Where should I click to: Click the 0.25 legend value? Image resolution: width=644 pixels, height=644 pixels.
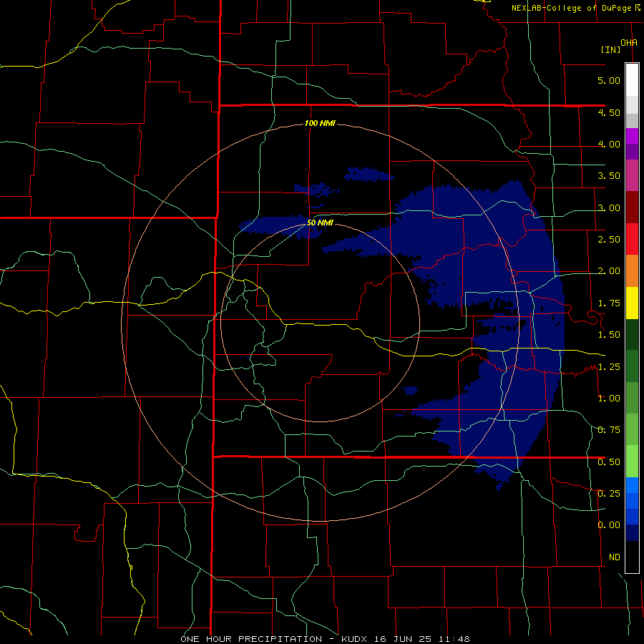(x=609, y=494)
